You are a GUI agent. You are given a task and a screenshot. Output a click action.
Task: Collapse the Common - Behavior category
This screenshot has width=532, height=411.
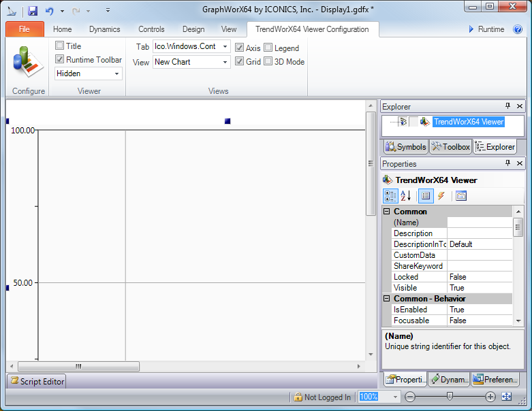coord(386,299)
